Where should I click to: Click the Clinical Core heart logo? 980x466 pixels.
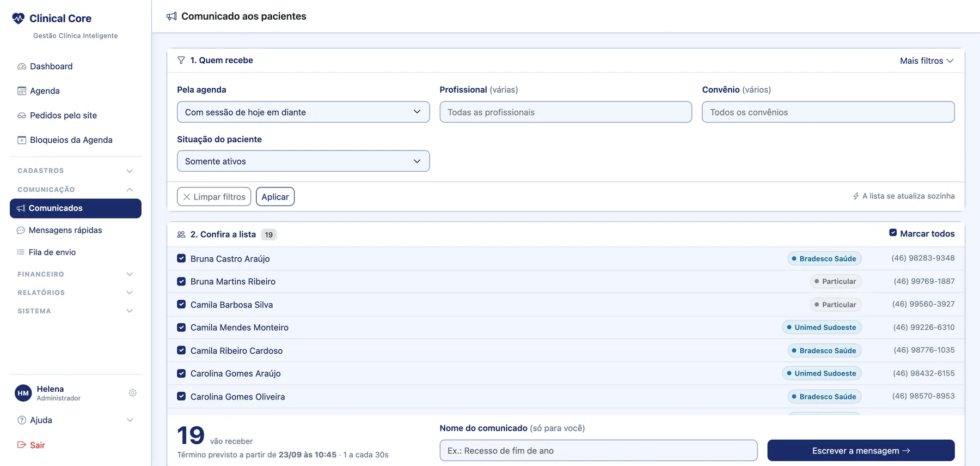[x=19, y=19]
